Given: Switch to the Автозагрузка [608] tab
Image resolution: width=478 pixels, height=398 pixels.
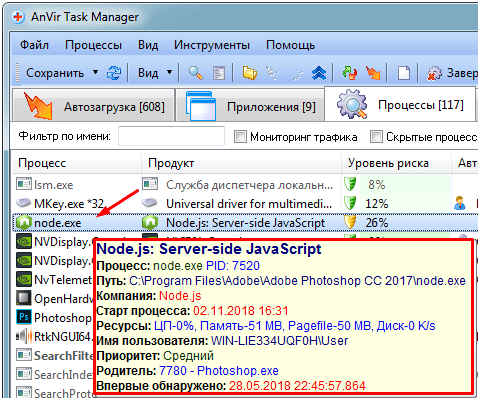Looking at the screenshot, I should click(94, 105).
